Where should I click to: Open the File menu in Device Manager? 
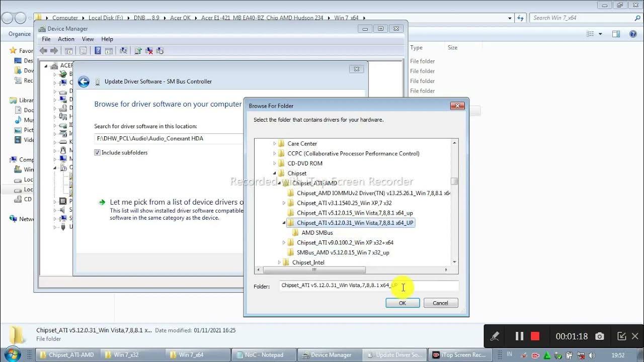pos(46,39)
